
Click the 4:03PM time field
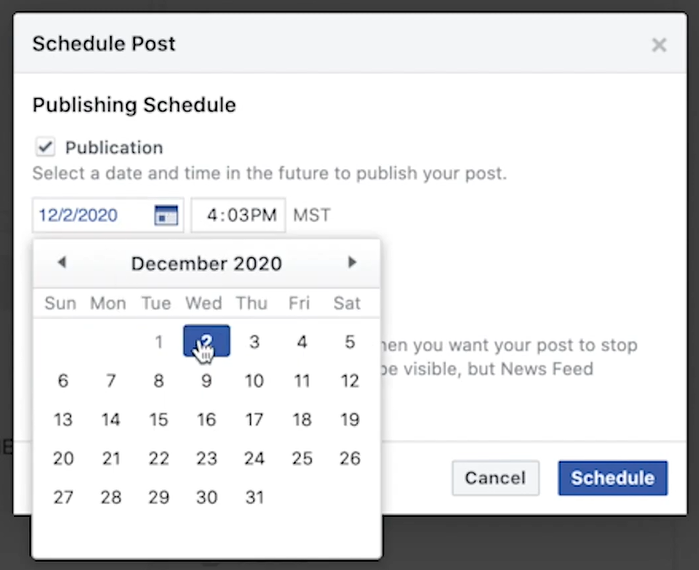[238, 215]
